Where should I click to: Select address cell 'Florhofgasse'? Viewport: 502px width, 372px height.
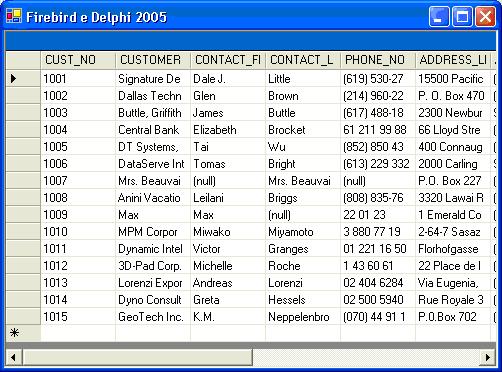click(x=453, y=249)
